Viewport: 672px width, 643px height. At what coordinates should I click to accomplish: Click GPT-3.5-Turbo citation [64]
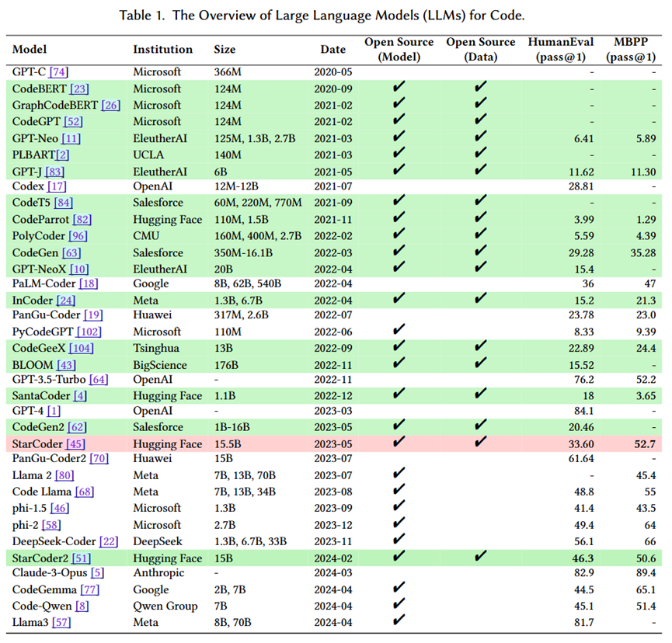point(99,380)
